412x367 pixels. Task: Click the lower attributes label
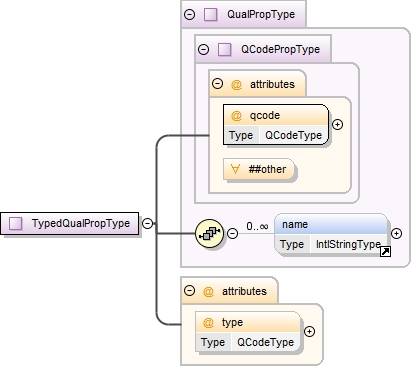(x=245, y=291)
